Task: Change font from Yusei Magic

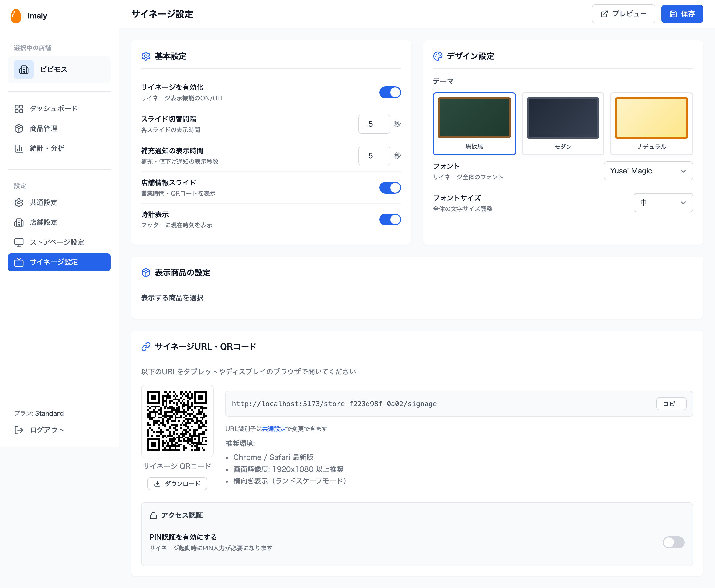Action: pyautogui.click(x=648, y=171)
